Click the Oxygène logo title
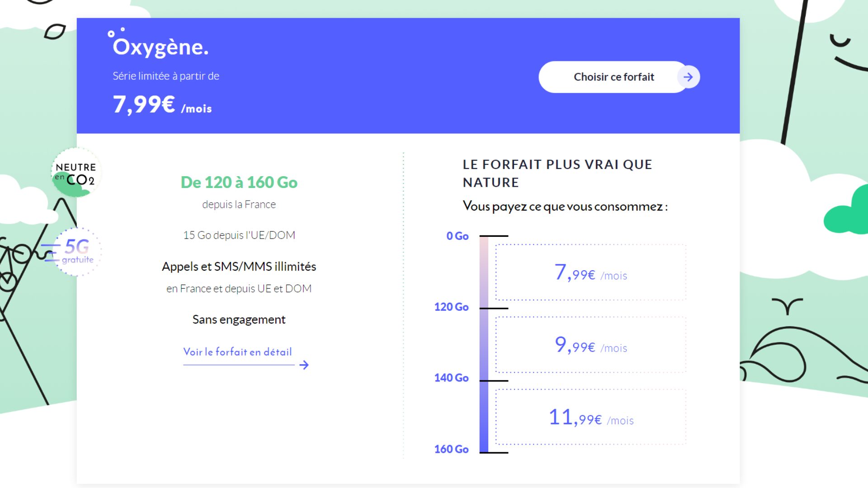This screenshot has height=488, width=868. point(159,43)
